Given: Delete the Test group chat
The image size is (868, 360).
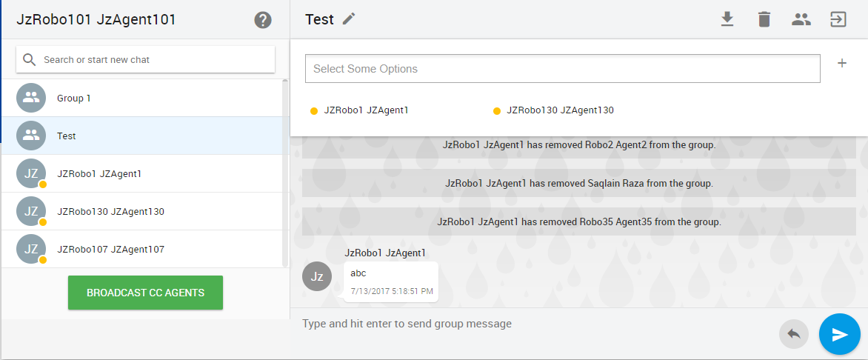Looking at the screenshot, I should 764,19.
